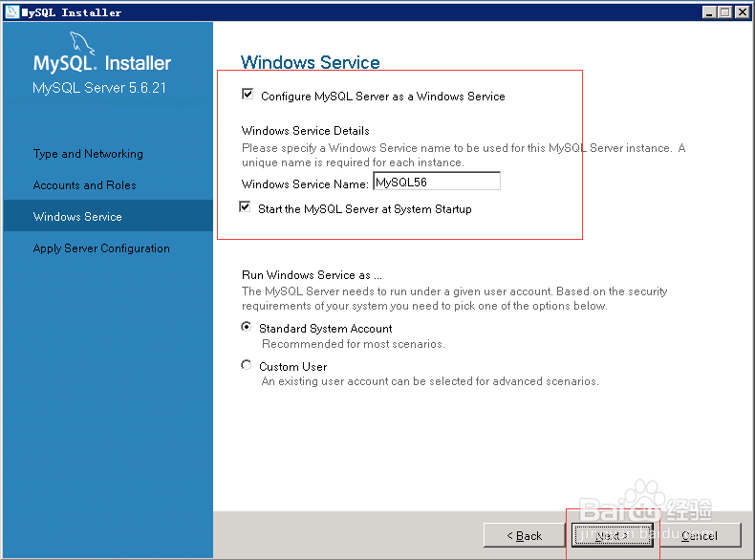Click the MySQL Server 5.6.21 version text

pyautogui.click(x=99, y=88)
